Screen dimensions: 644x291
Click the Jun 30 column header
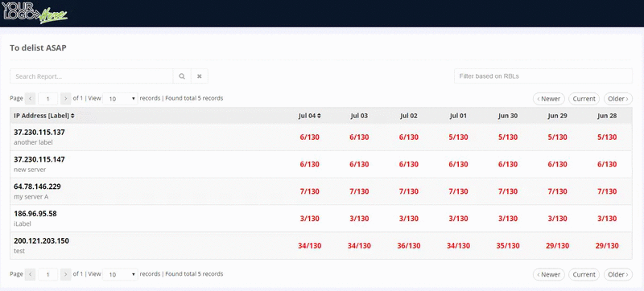[x=508, y=116]
